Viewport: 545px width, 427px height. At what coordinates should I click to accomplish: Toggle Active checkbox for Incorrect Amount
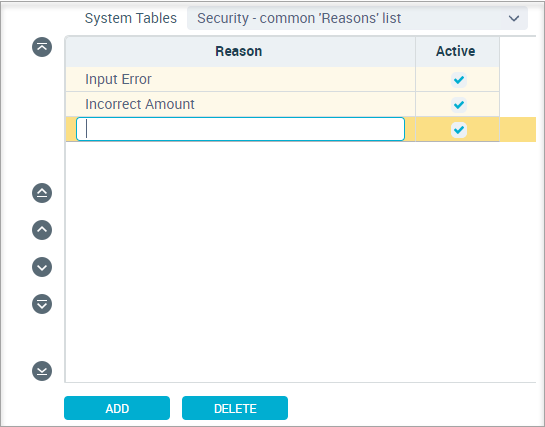point(459,105)
